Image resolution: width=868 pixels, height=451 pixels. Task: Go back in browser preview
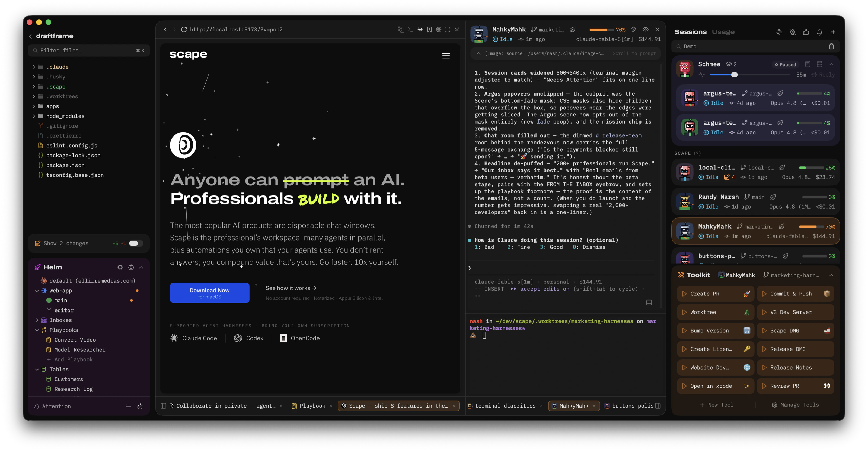pyautogui.click(x=165, y=30)
